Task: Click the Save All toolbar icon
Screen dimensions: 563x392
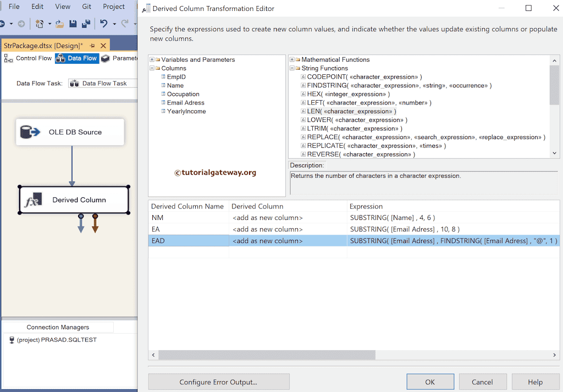Action: pyautogui.click(x=86, y=24)
